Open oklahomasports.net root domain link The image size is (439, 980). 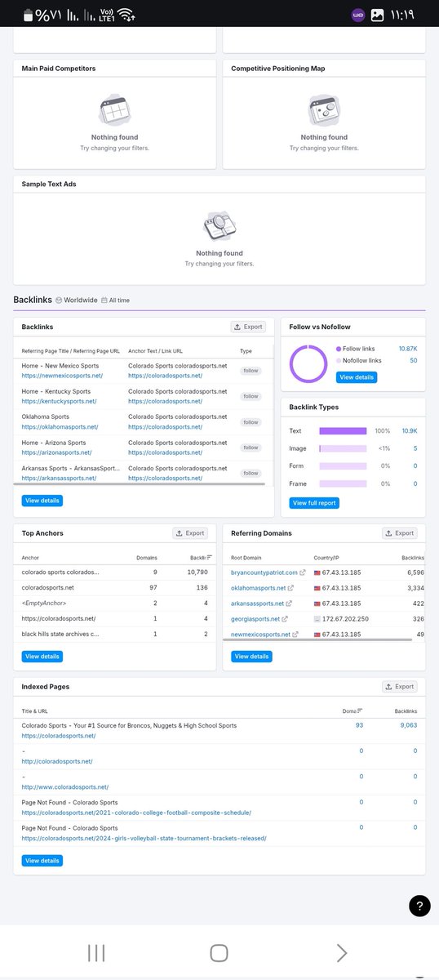tap(259, 588)
